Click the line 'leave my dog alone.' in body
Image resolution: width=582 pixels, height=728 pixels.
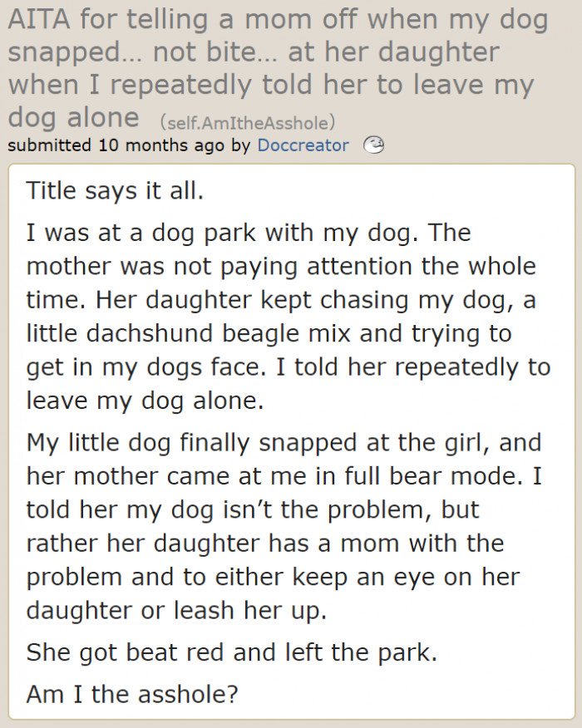[x=145, y=401]
